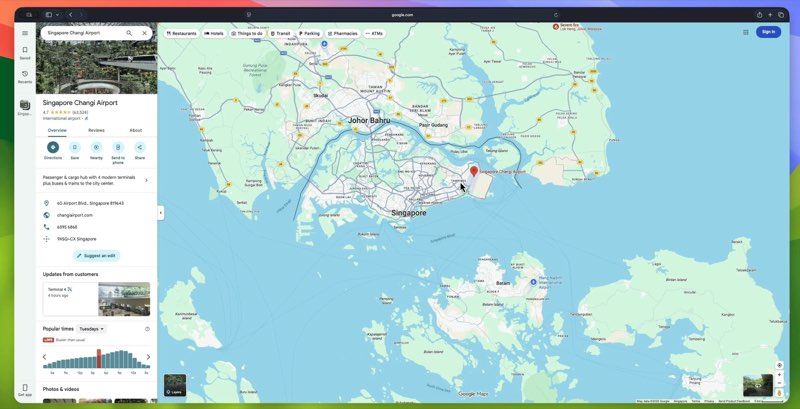Click the Send to phone icon
Viewport: 800px width, 409px height.
pos(118,147)
